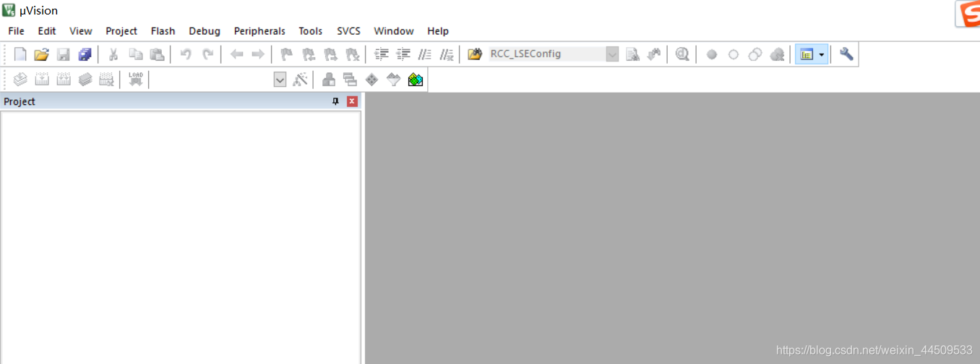Viewport: 980px width, 364px height.
Task: Clear all bookmarks
Action: [352, 54]
